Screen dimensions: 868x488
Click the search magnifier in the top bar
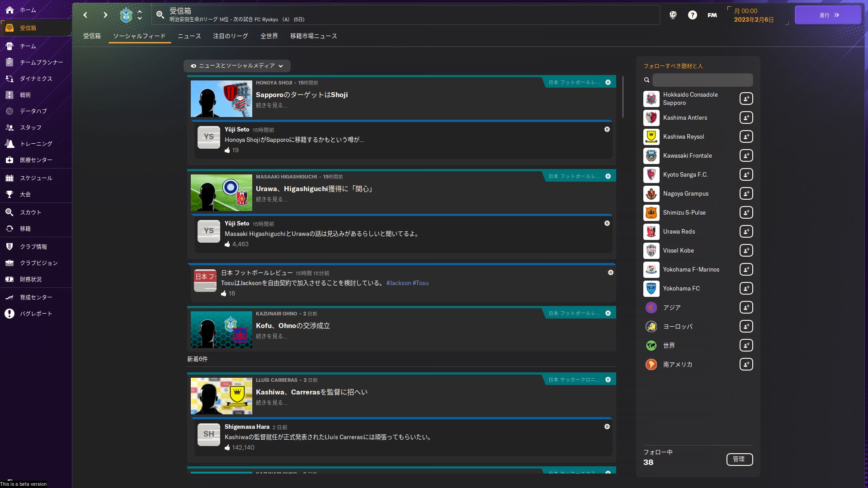[x=160, y=14]
